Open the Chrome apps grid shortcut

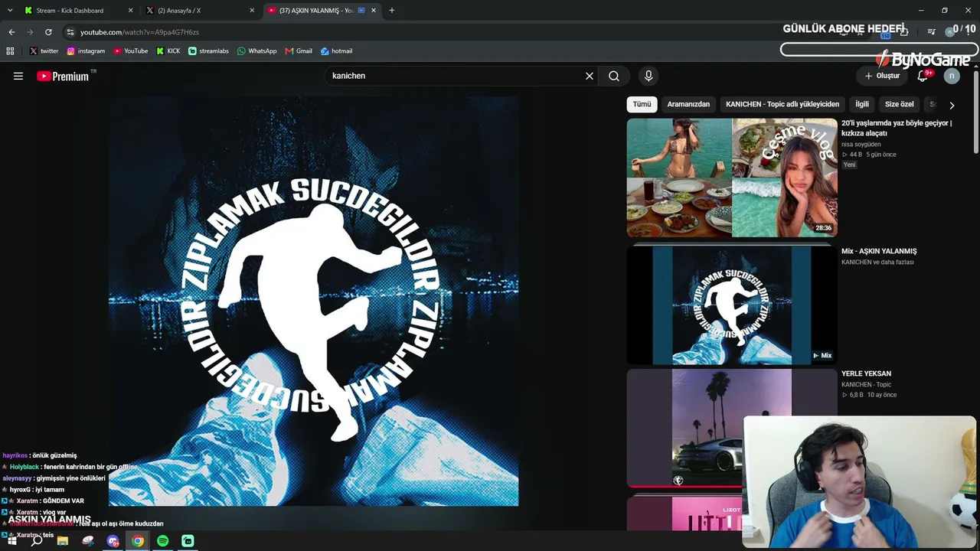[x=10, y=51]
